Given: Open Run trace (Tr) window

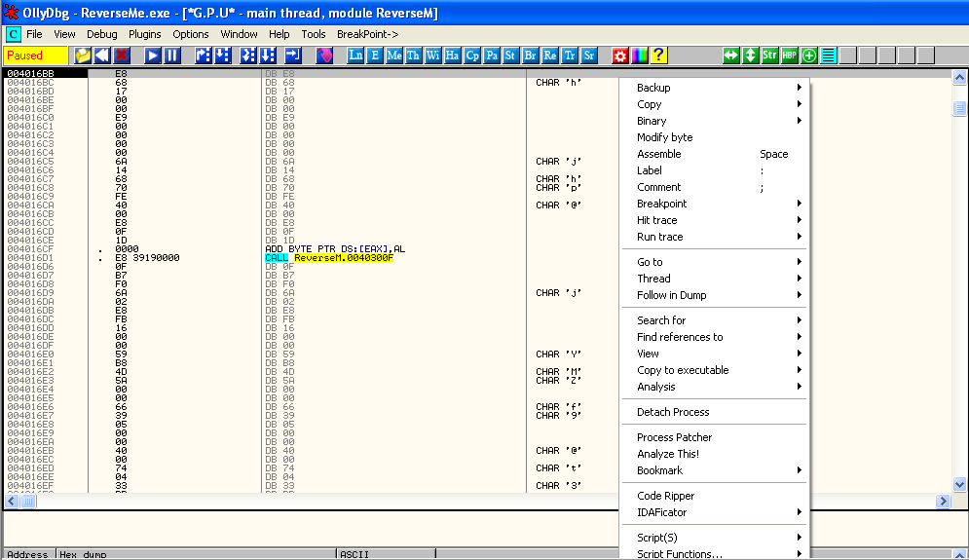Looking at the screenshot, I should pyautogui.click(x=569, y=56).
